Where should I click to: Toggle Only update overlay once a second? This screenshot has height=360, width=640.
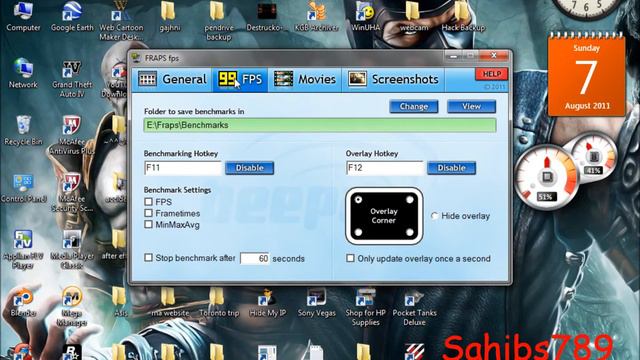tap(350, 258)
